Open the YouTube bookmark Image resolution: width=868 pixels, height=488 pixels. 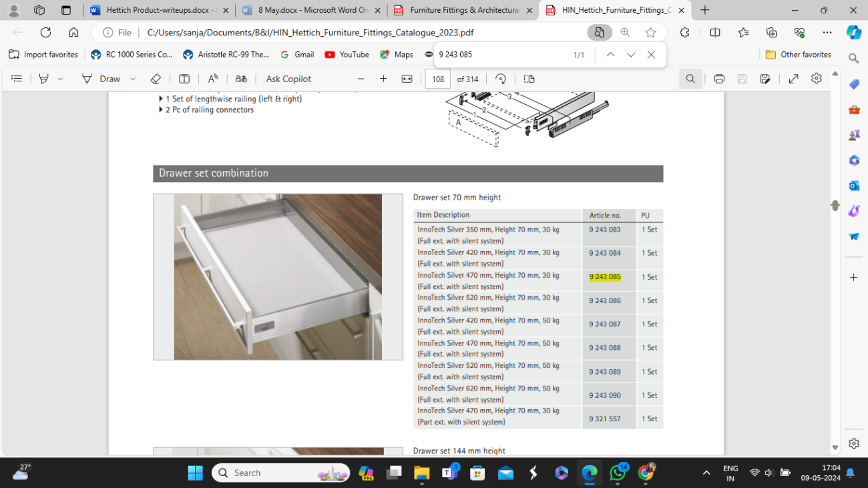[x=347, y=55]
